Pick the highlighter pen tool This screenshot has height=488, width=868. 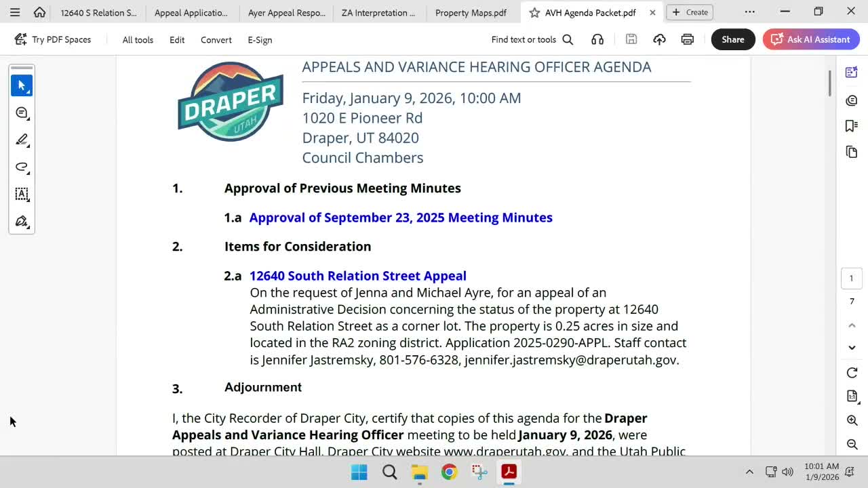click(x=22, y=140)
